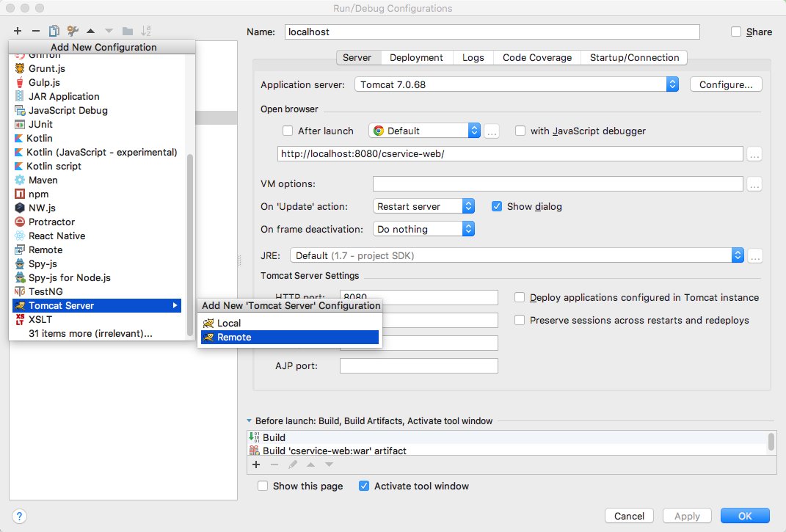The height and width of the screenshot is (532, 786).
Task: Enable the Show this page checkbox
Action: click(263, 486)
